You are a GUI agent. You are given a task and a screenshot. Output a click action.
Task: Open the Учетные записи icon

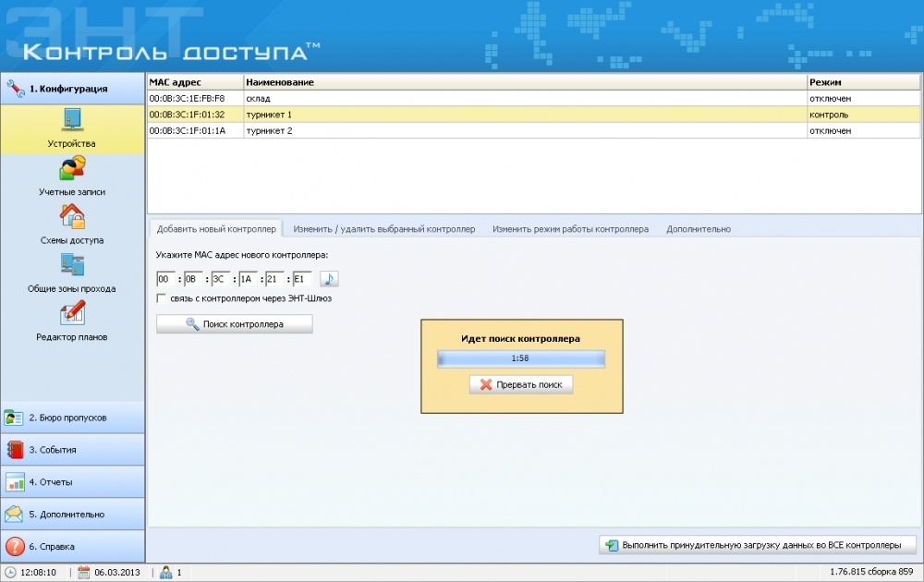coord(72,168)
